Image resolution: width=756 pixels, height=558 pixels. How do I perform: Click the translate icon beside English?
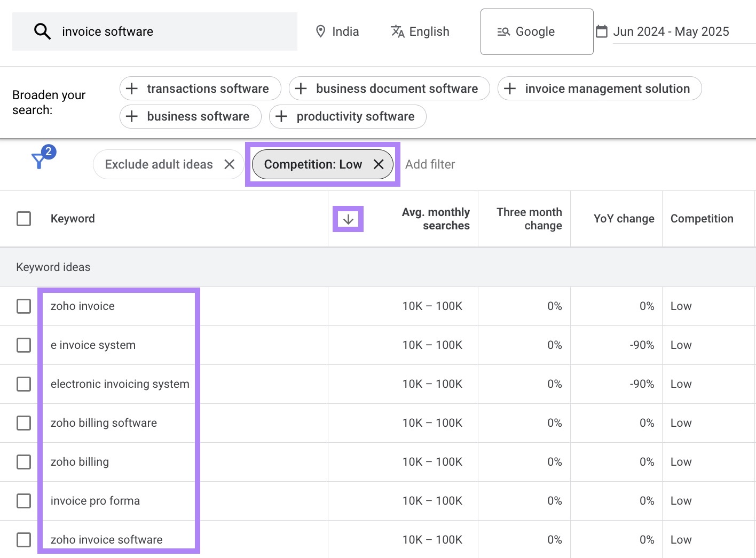[397, 31]
